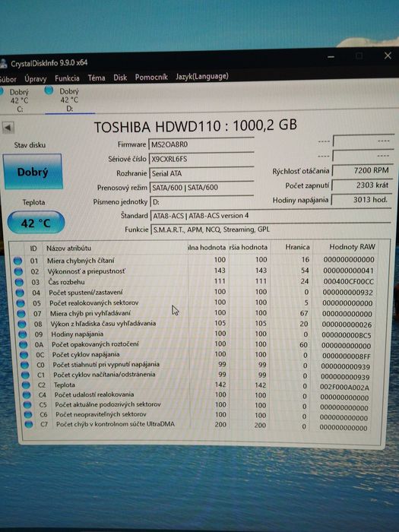Open the Úpravy menu
The height and width of the screenshot is (532, 399).
pyautogui.click(x=35, y=79)
